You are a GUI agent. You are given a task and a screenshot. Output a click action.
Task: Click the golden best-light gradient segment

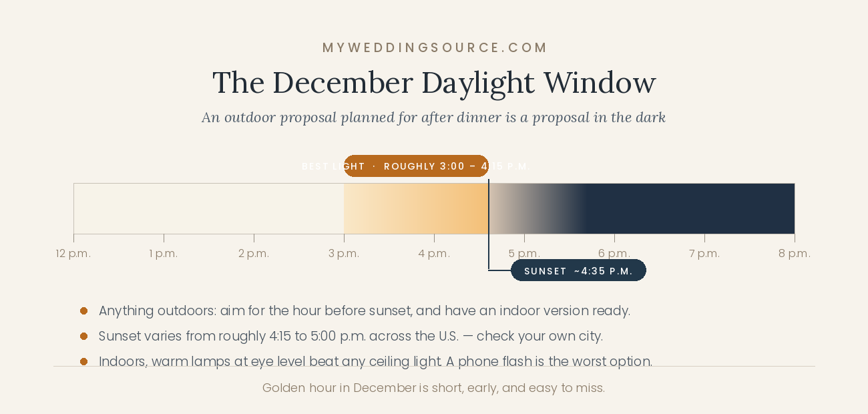pyautogui.click(x=416, y=208)
